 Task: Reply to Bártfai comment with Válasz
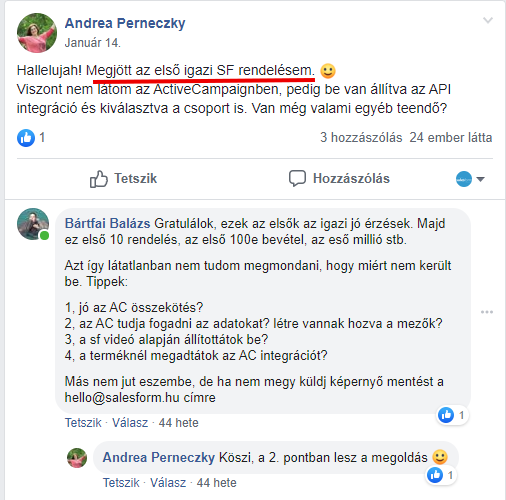tap(130, 423)
